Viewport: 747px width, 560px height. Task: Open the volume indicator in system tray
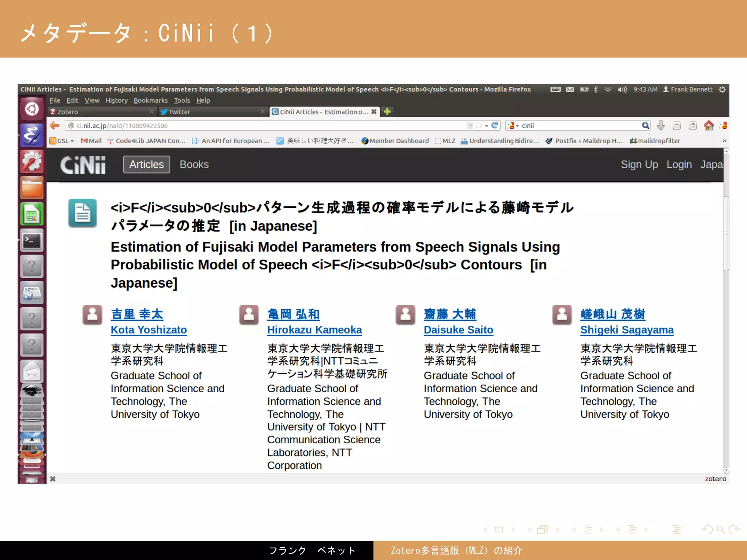coord(622,89)
